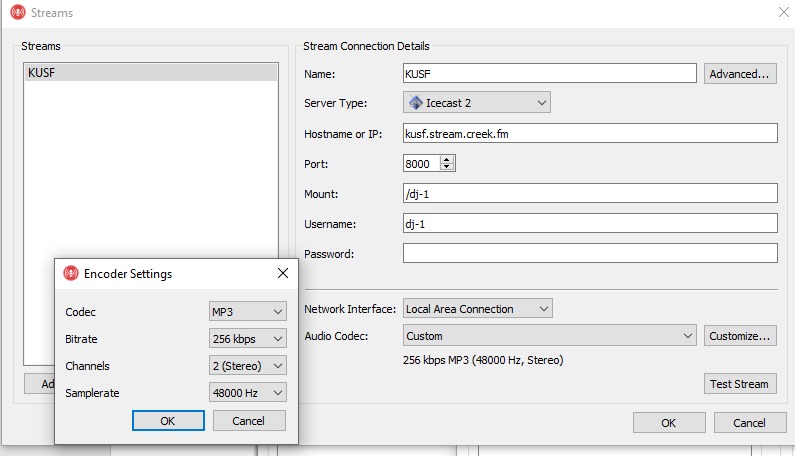Click the Hostname or IP field
Screen dimensions: 795x456
tap(590, 133)
